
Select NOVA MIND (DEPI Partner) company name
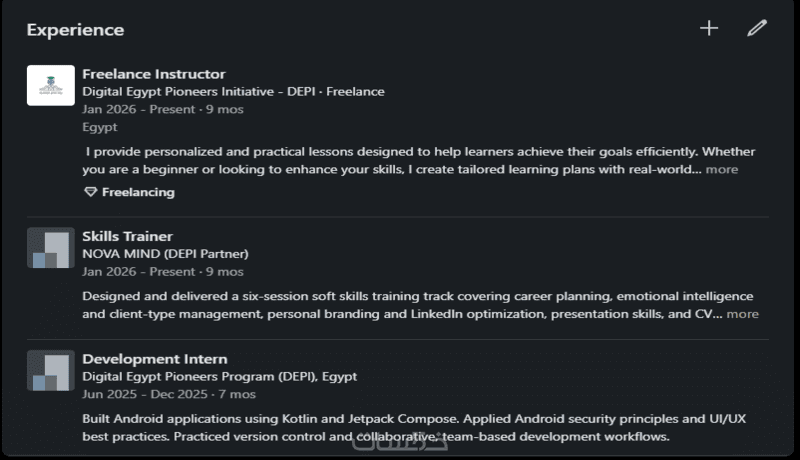165,254
